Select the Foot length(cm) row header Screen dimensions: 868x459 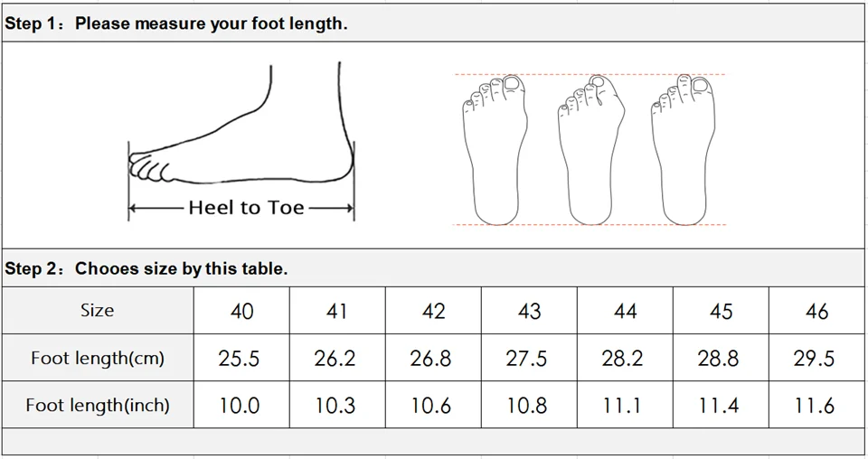(97, 359)
